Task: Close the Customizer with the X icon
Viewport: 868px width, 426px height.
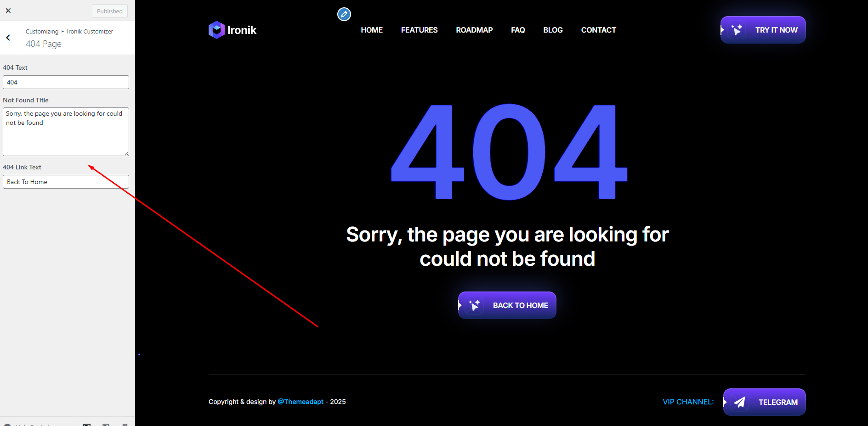Action: (x=8, y=11)
